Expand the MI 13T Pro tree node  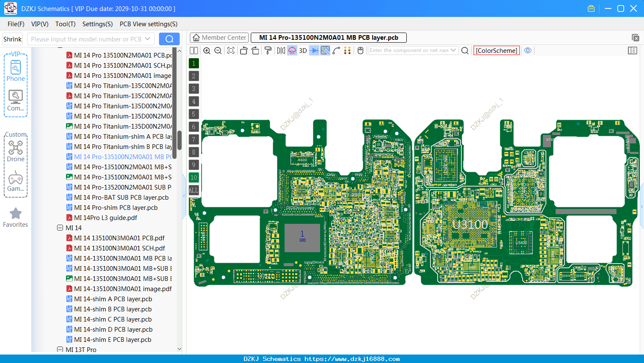[60, 349]
